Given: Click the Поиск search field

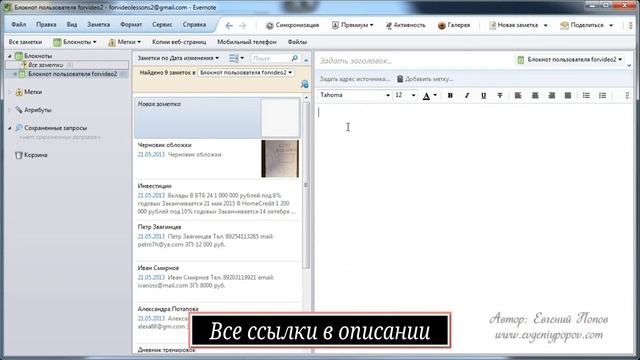Looking at the screenshot, I should pyautogui.click(x=270, y=59).
